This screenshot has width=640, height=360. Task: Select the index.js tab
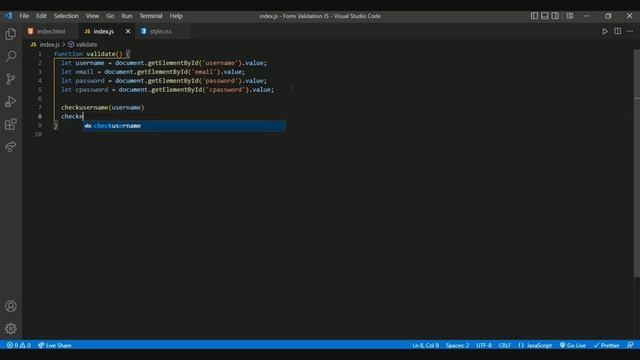click(x=107, y=31)
